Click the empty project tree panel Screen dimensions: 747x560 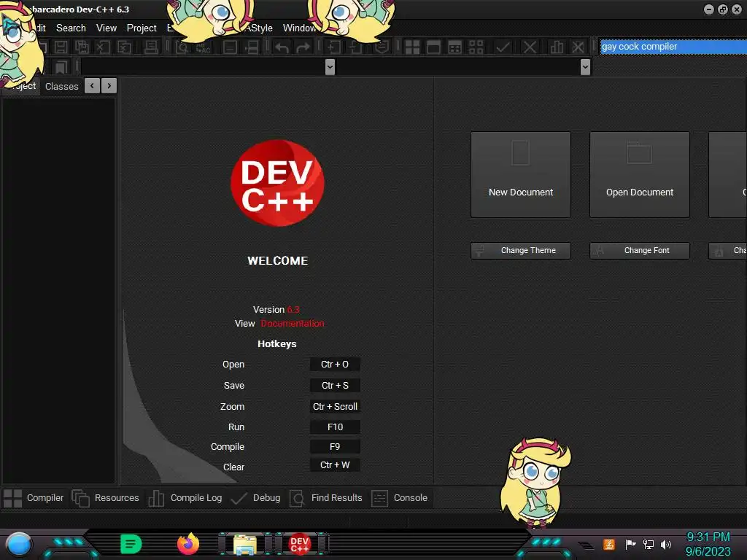point(58,290)
